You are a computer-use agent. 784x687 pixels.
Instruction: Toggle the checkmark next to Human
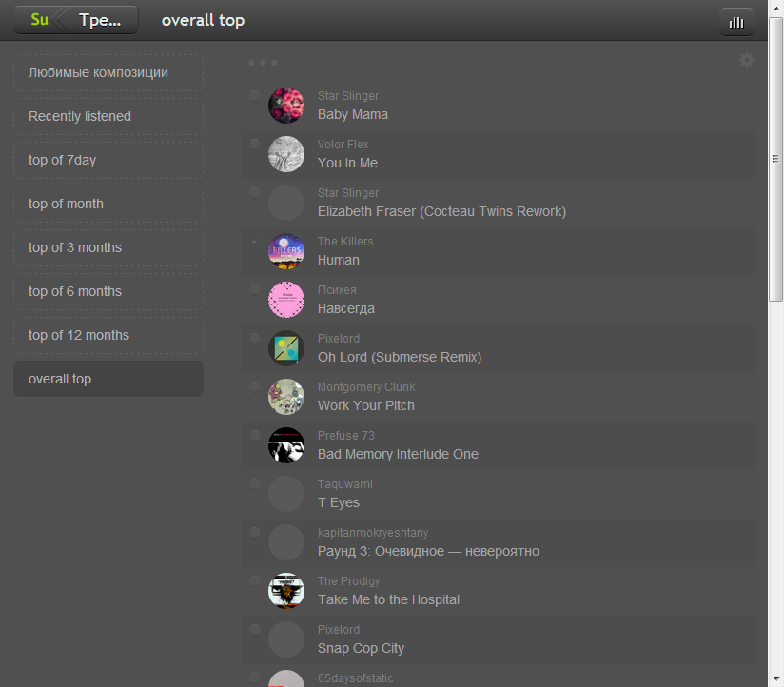coord(254,241)
